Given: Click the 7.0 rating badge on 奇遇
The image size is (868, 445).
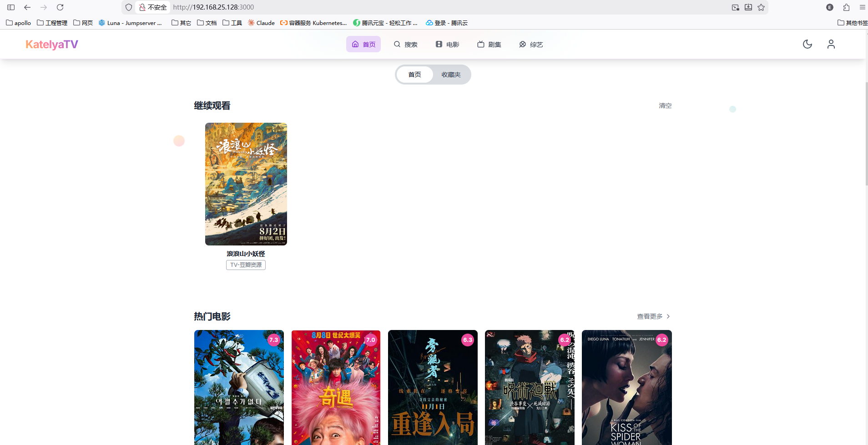Looking at the screenshot, I should click(371, 340).
